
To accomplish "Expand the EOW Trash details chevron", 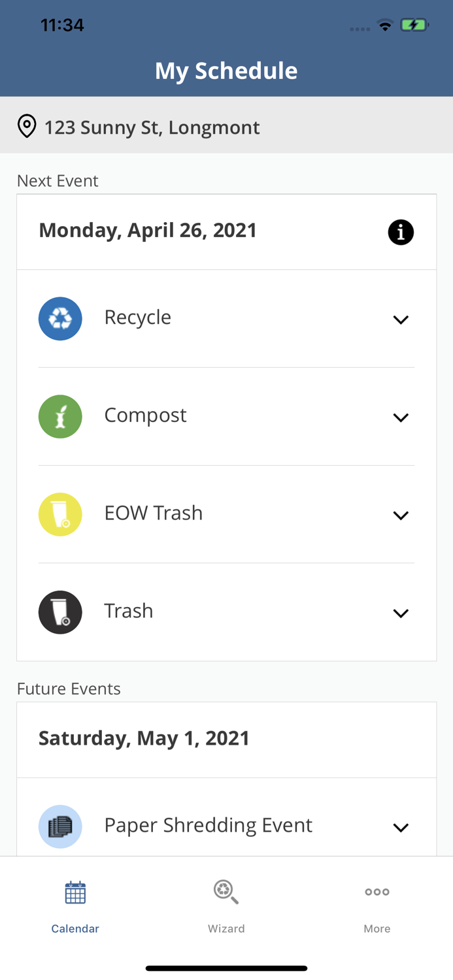I will coord(401,514).
